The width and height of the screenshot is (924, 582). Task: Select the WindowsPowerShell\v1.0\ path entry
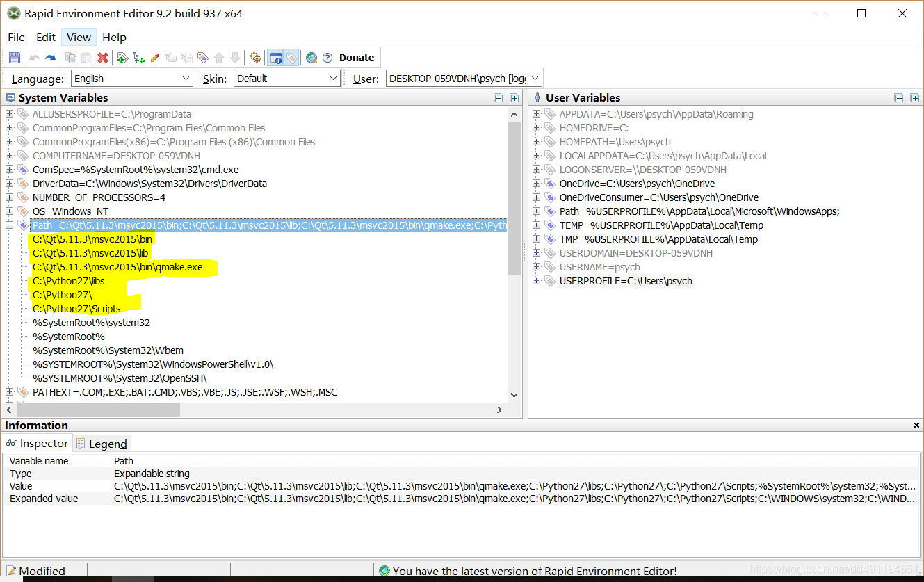tap(153, 364)
